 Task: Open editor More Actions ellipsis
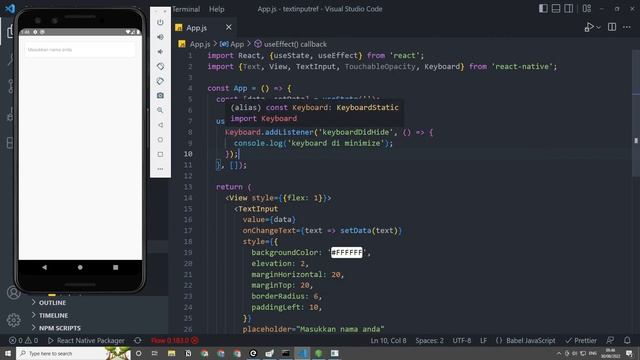627,27
